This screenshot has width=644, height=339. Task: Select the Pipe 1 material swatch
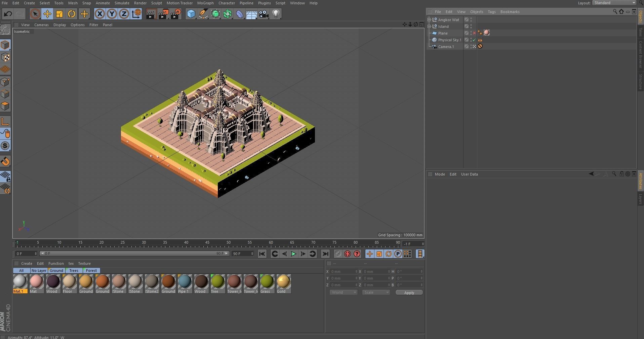185,284
